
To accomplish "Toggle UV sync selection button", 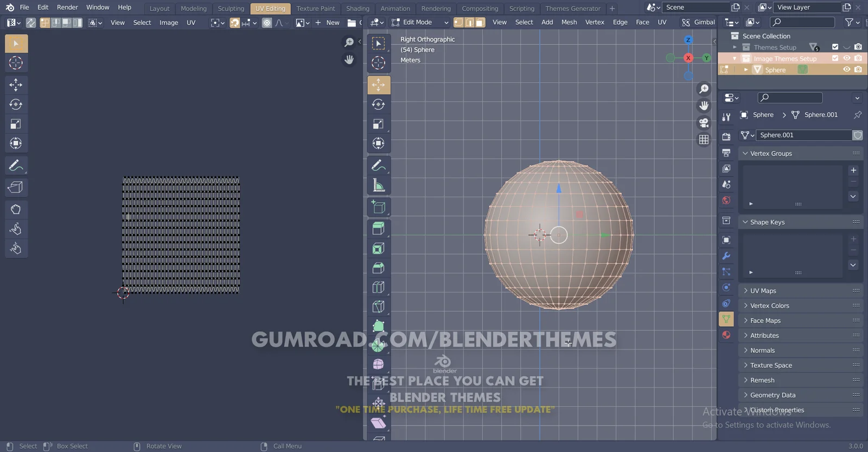I will pos(31,23).
